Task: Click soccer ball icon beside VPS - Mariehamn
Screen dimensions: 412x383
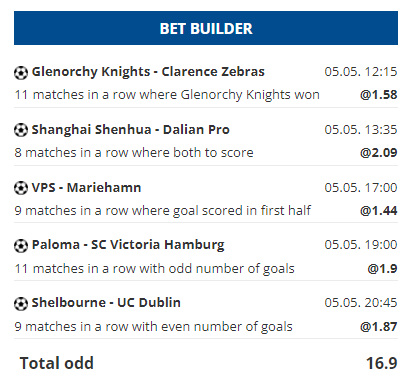Action: [x=21, y=188]
